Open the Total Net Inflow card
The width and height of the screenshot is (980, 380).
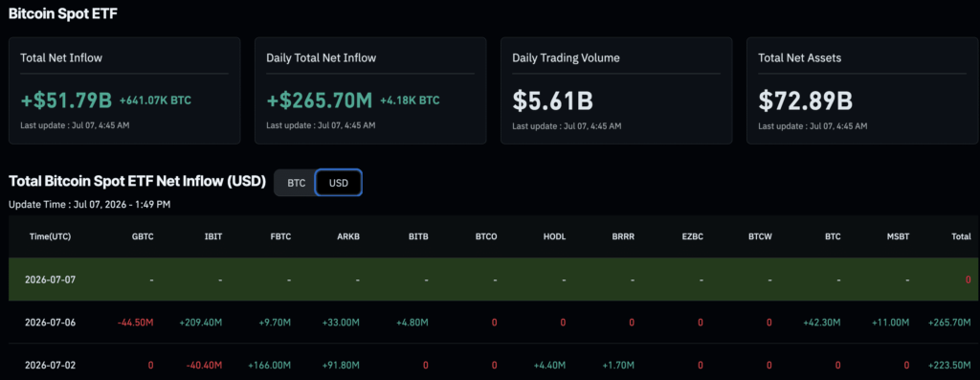[x=124, y=91]
